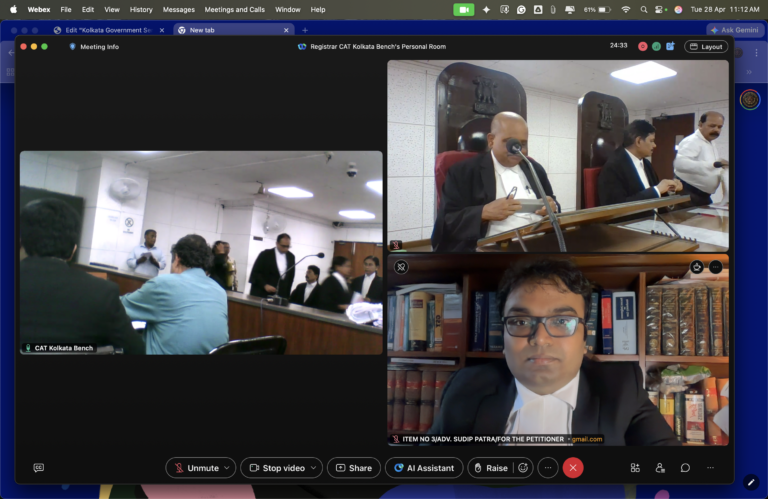768x499 pixels.
Task: Open more options in the control bar
Action: (547, 468)
